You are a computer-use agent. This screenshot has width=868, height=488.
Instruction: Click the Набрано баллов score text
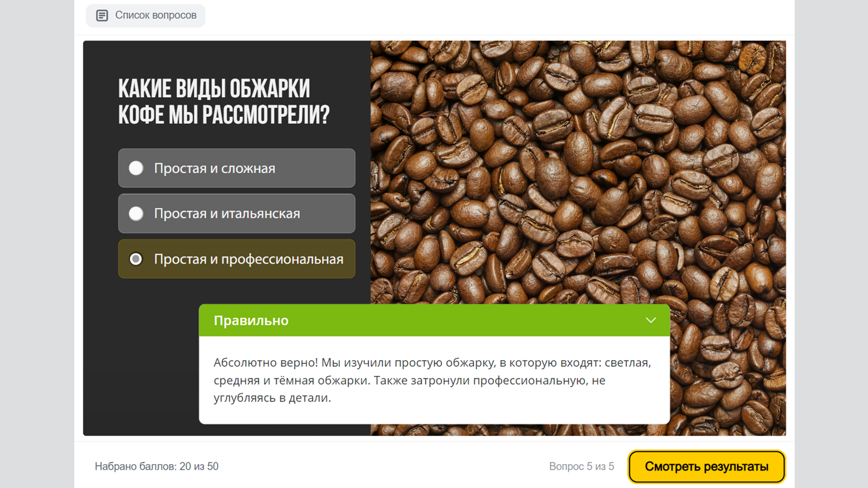coord(157,466)
